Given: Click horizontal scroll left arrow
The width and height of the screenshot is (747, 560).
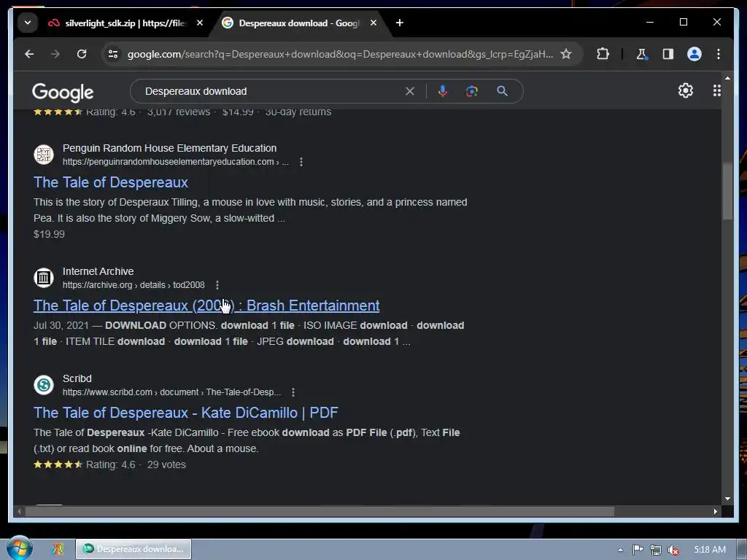Looking at the screenshot, I should coord(19,511).
